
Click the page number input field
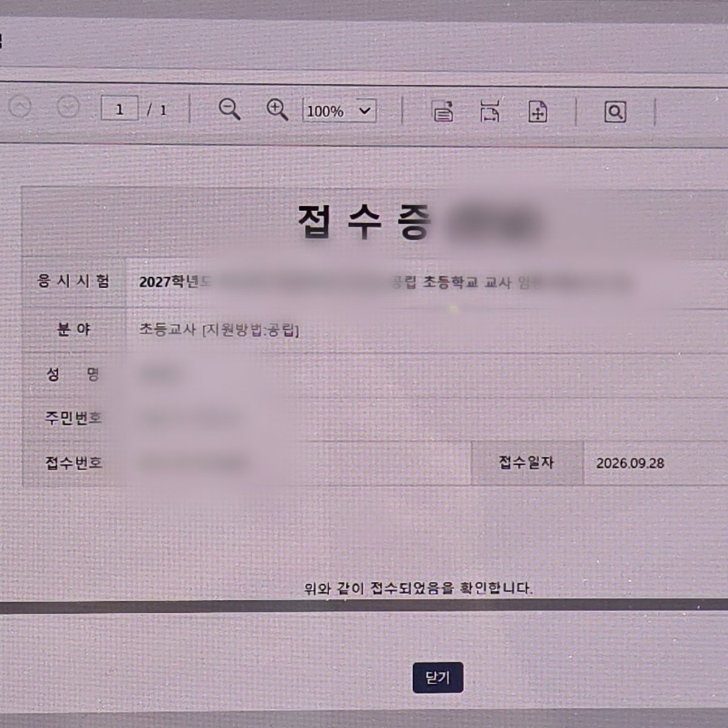[120, 109]
